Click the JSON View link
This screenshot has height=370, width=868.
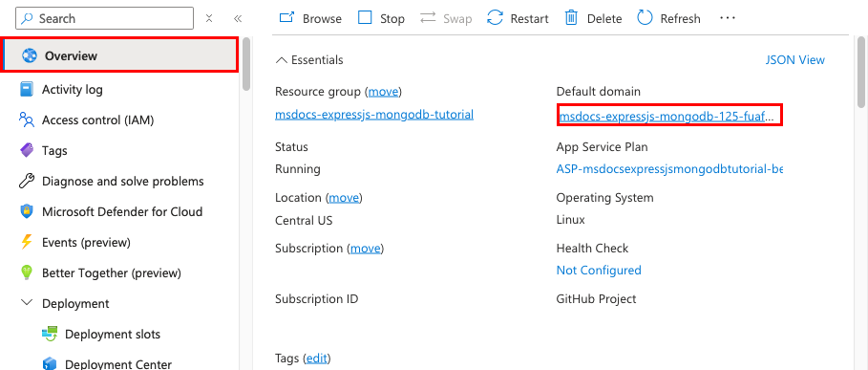[794, 60]
